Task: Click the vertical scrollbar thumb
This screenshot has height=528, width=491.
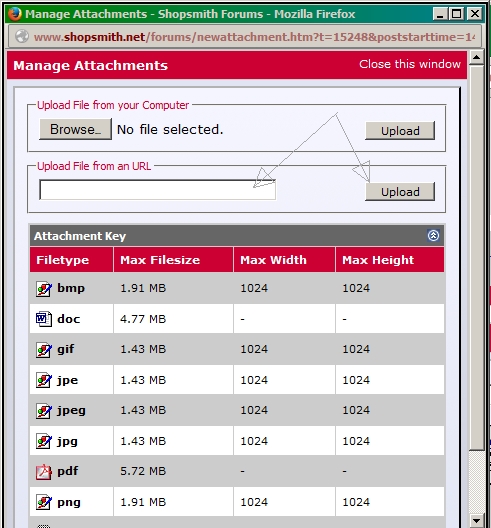Action: click(x=477, y=258)
